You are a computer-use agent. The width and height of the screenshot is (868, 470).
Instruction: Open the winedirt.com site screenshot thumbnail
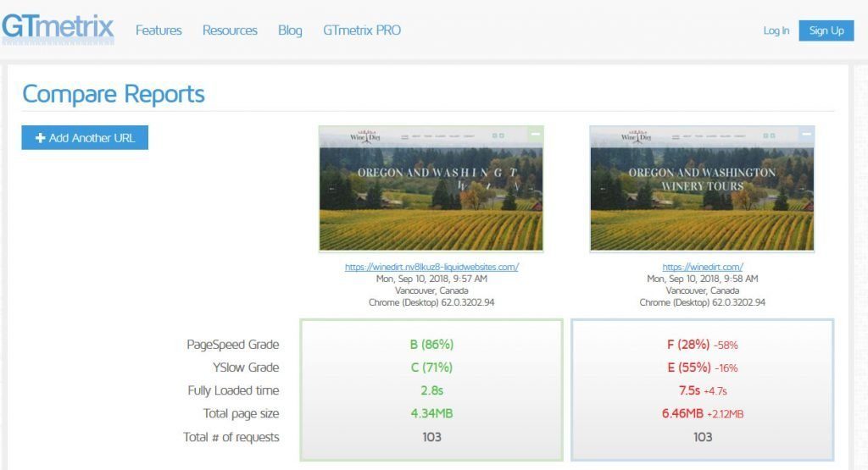coord(702,189)
